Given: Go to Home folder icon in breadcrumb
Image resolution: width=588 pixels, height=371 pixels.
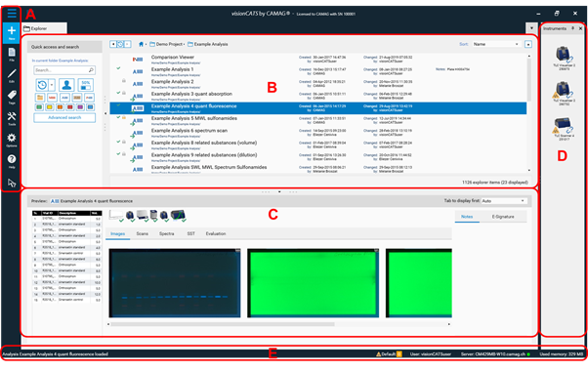Looking at the screenshot, I should tap(141, 44).
